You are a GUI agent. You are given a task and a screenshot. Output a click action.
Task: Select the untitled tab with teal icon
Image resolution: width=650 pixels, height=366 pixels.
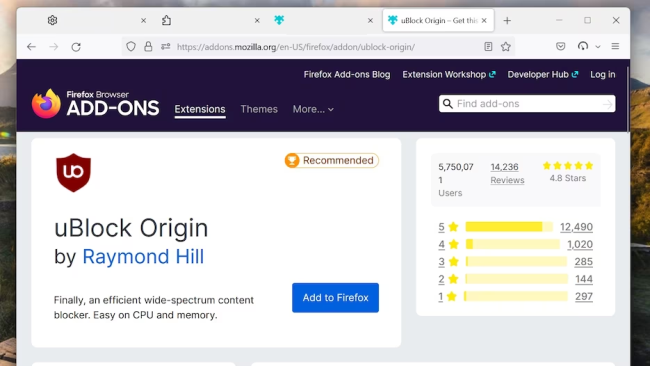(x=279, y=20)
